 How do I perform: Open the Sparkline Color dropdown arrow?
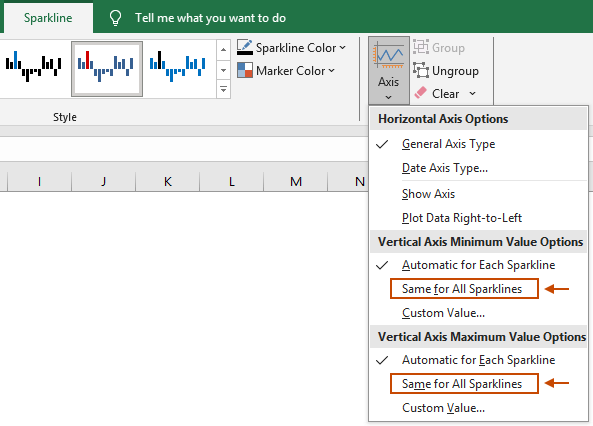[x=343, y=48]
